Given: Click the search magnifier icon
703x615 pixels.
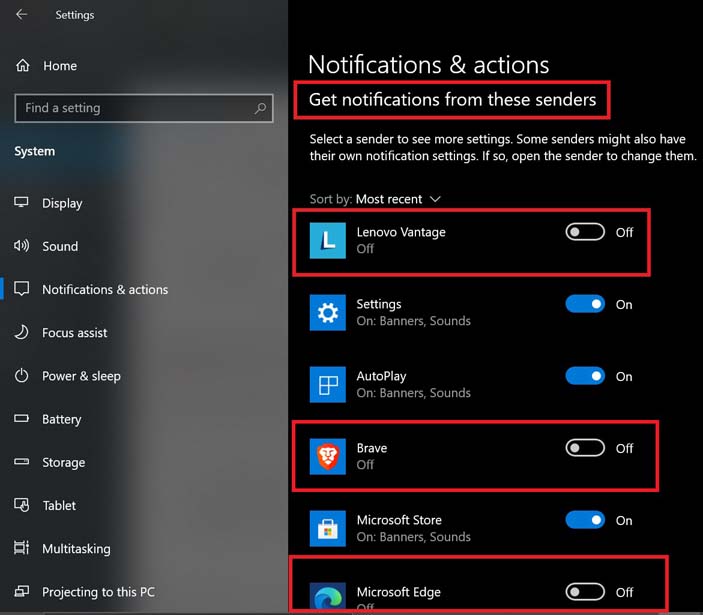Looking at the screenshot, I should pos(260,108).
